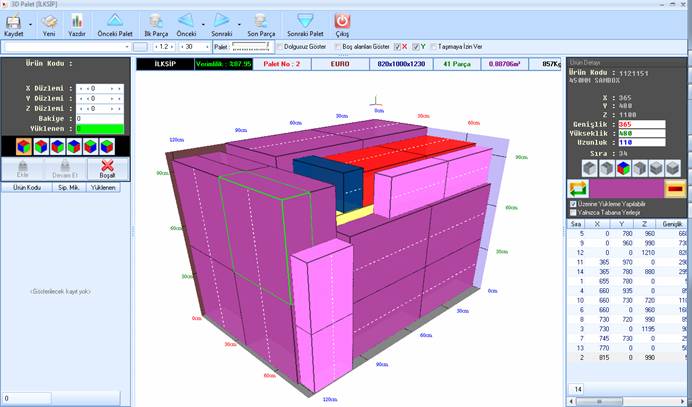
Task: Open the dropdown showing value 30
Action: tap(206, 46)
